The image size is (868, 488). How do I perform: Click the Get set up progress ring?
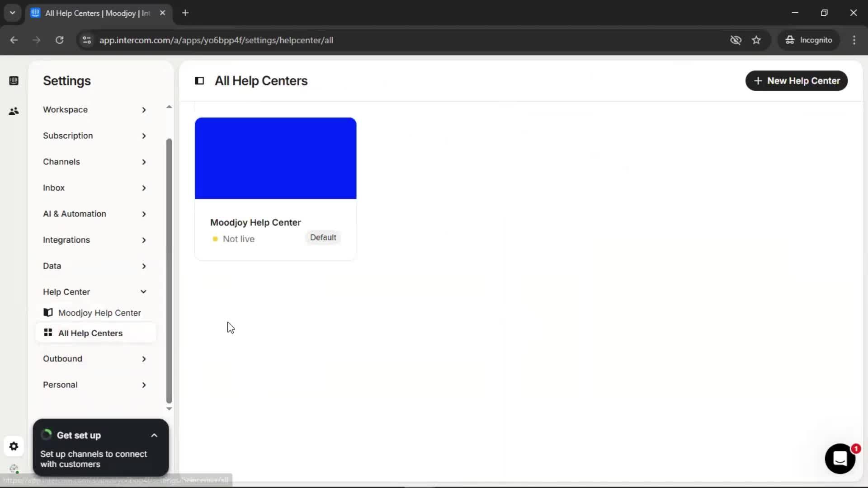point(46,435)
